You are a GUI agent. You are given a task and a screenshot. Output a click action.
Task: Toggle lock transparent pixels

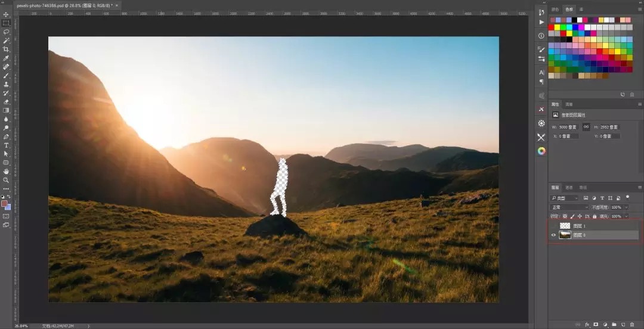point(565,216)
